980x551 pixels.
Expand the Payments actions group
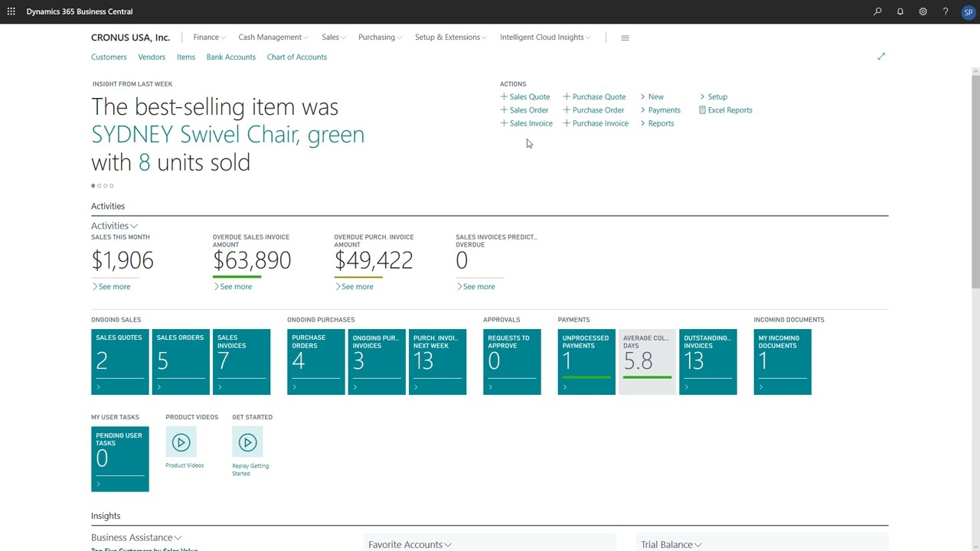pos(661,110)
